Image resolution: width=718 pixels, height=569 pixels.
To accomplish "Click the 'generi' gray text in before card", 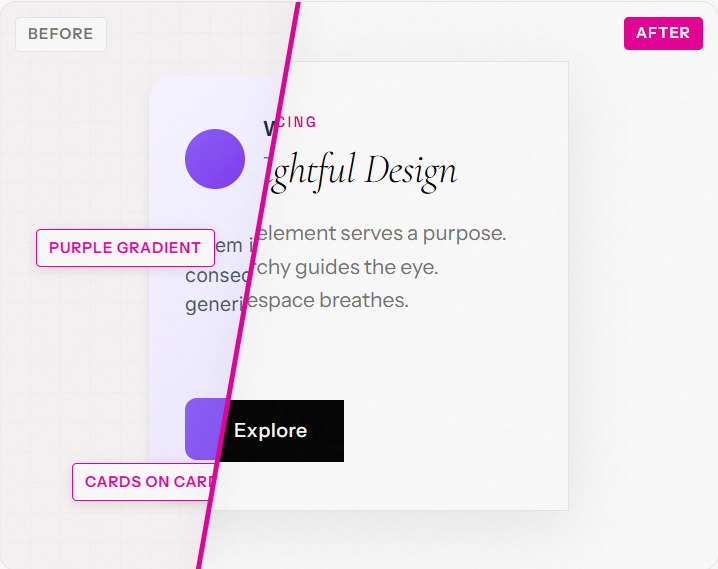I will 214,305.
